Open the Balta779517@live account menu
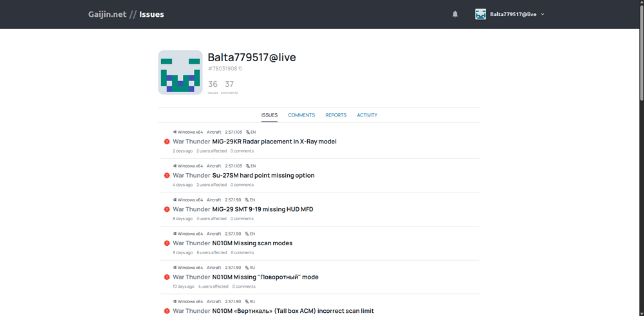This screenshot has width=644, height=316. (510, 14)
